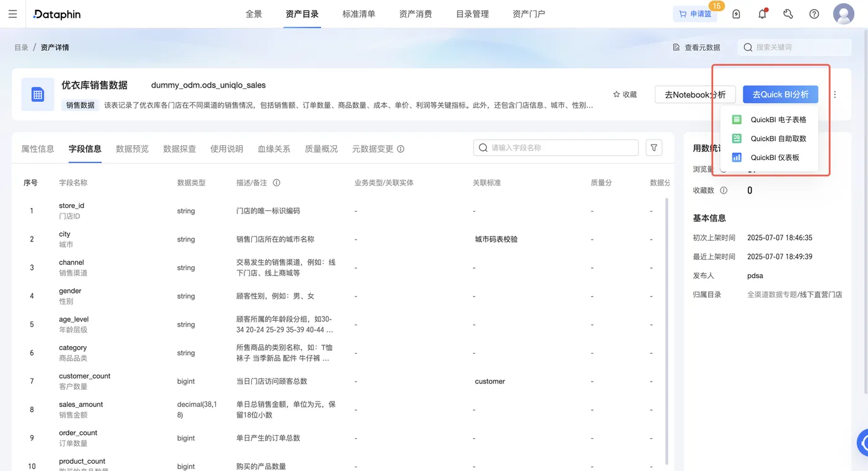Click the info icon beside 元数据变更
868x471 pixels.
coord(401,149)
